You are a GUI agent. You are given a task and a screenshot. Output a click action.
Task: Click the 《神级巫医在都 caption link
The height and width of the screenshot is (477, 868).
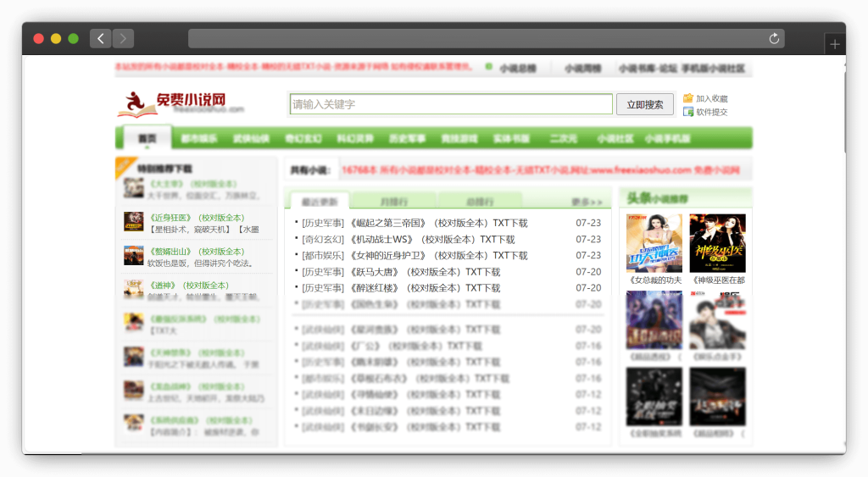pyautogui.click(x=719, y=280)
